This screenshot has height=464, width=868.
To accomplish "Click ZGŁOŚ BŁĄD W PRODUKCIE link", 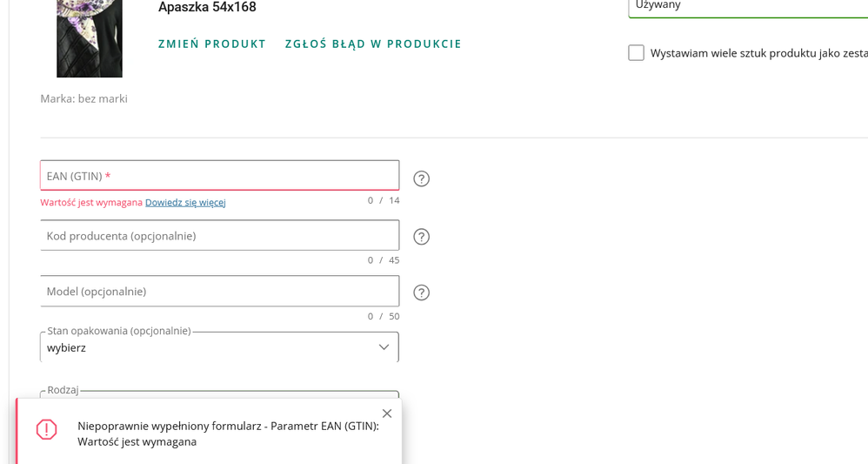I will pyautogui.click(x=373, y=44).
